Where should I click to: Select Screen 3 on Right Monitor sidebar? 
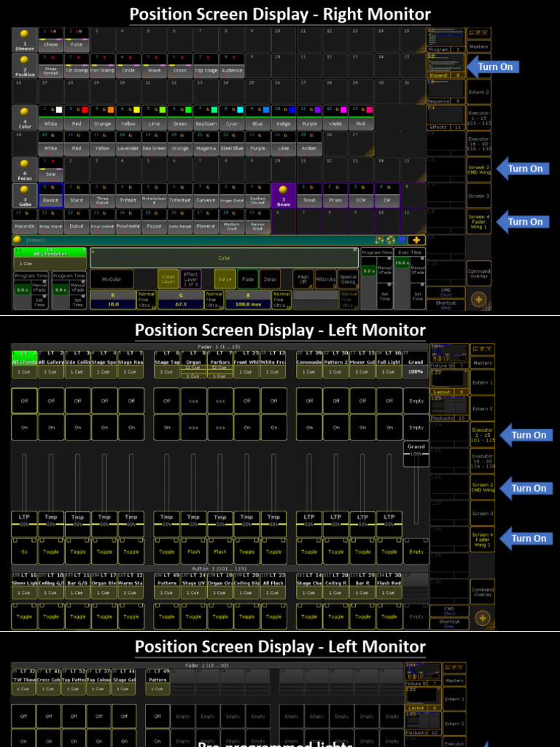click(478, 196)
